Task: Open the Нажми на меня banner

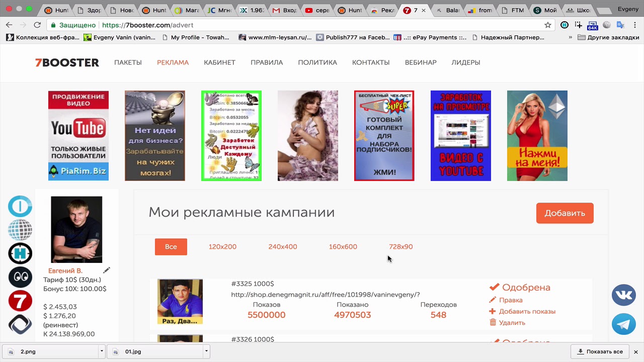Action: pyautogui.click(x=537, y=136)
